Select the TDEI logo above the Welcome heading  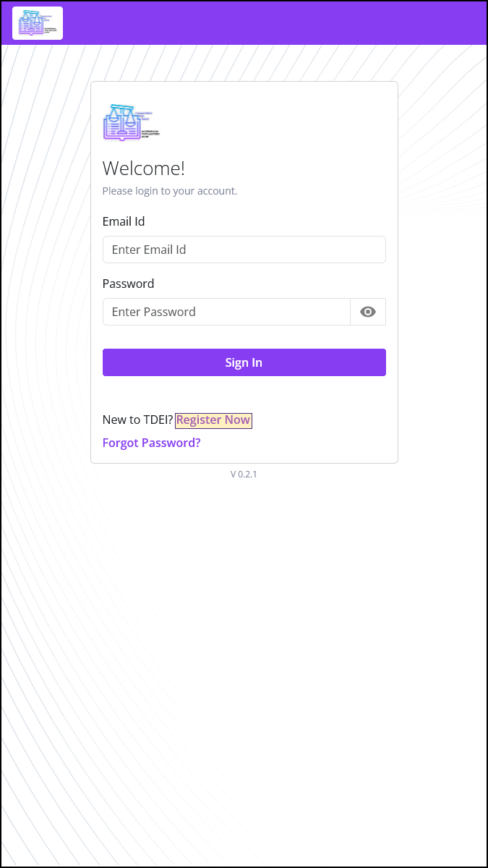click(130, 122)
